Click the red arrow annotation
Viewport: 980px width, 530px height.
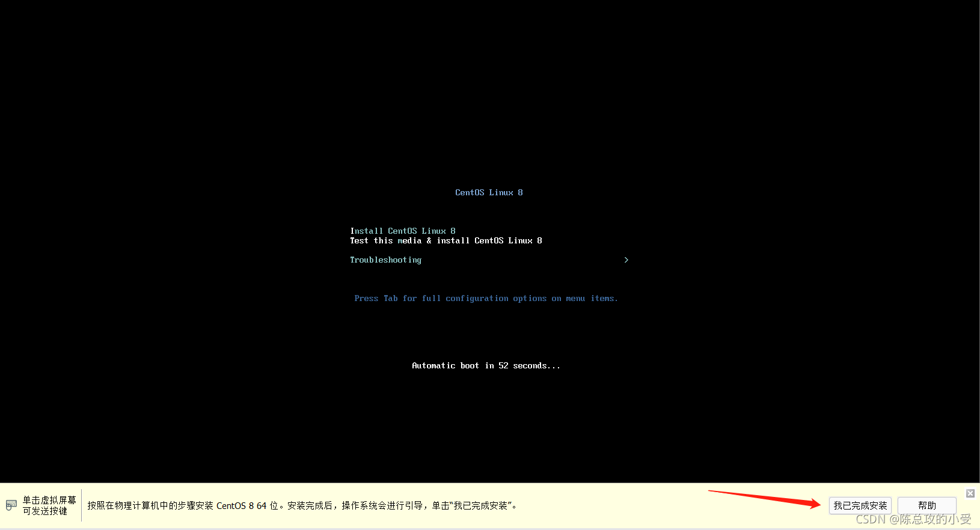[x=764, y=499]
